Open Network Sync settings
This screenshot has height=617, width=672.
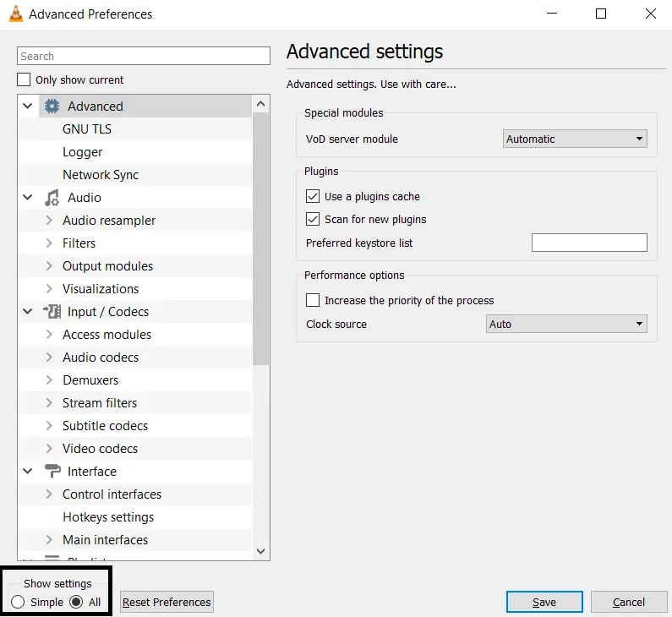(x=101, y=175)
